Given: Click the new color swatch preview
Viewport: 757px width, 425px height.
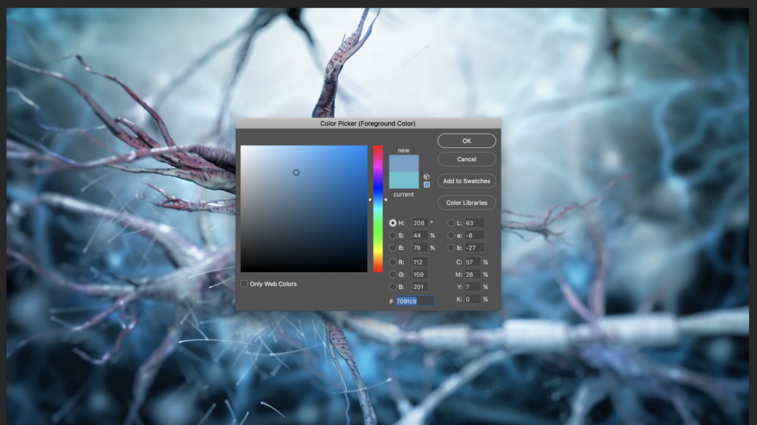Looking at the screenshot, I should click(404, 163).
